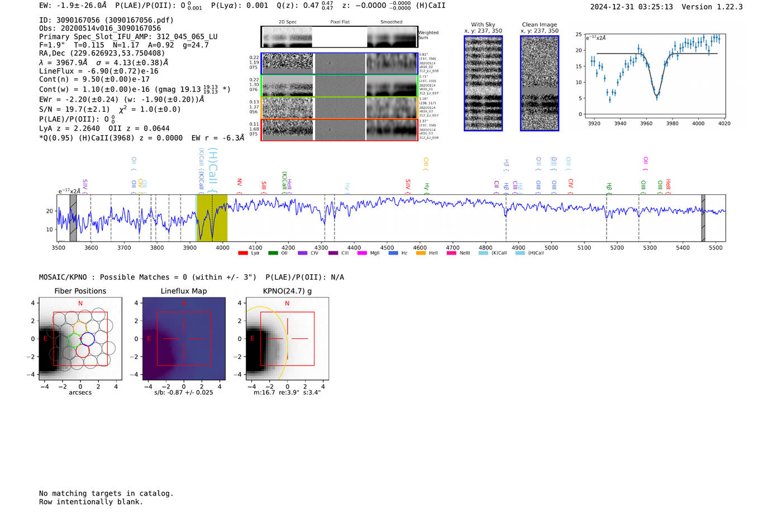Open the With Sky cutout image
This screenshot has width=782, height=532.
(483, 83)
